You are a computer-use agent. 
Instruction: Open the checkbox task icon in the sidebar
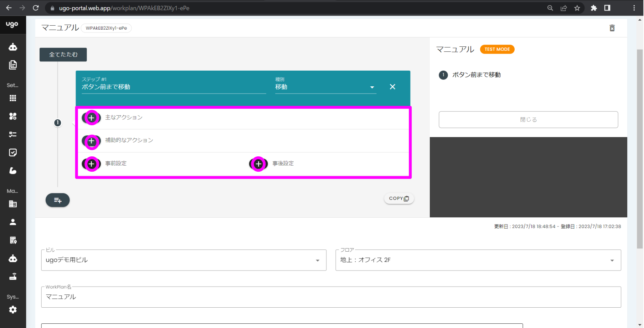point(13,152)
